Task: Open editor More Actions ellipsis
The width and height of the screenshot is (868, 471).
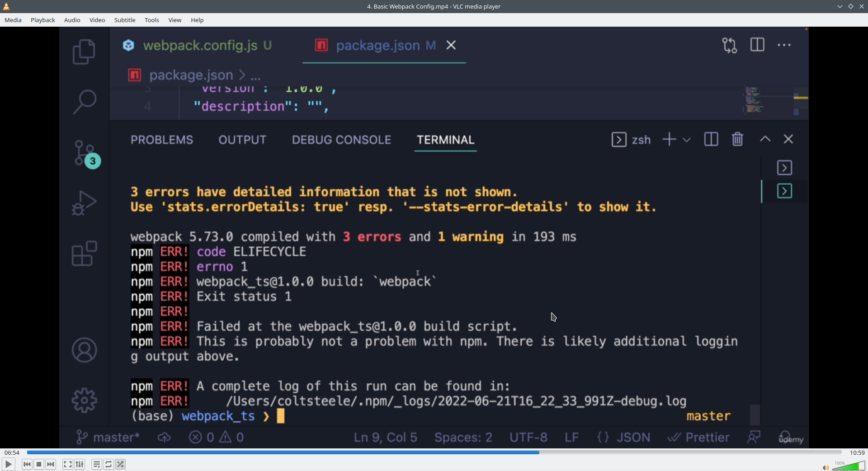Action: tap(784, 45)
